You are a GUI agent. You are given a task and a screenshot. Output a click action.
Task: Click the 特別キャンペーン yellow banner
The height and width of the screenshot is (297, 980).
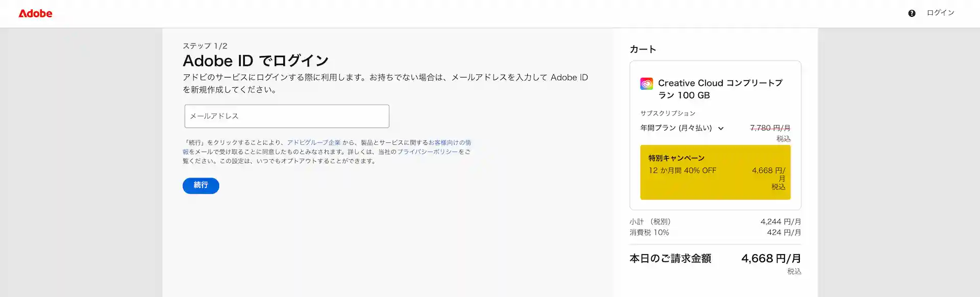click(715, 172)
